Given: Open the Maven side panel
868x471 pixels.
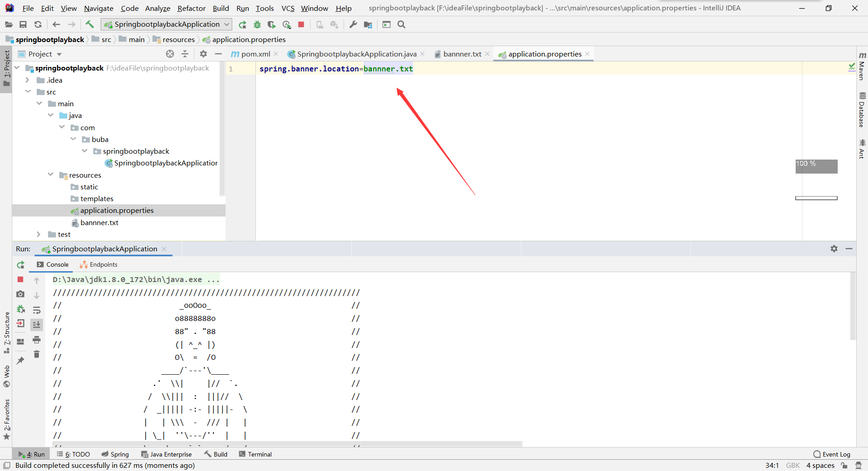Looking at the screenshot, I should pyautogui.click(x=862, y=66).
